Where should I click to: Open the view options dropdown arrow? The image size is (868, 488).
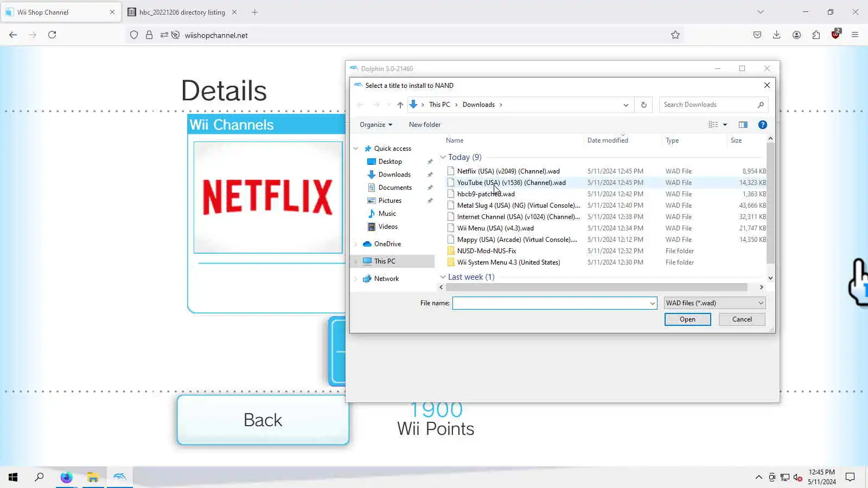click(725, 125)
